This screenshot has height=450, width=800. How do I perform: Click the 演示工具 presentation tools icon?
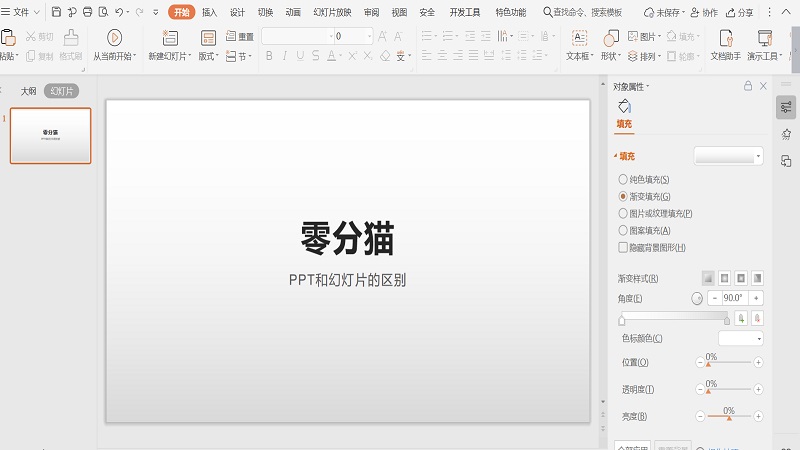click(762, 37)
